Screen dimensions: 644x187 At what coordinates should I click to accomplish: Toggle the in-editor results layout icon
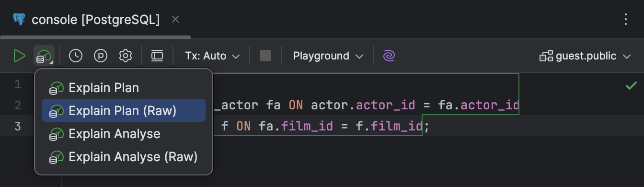pos(157,56)
